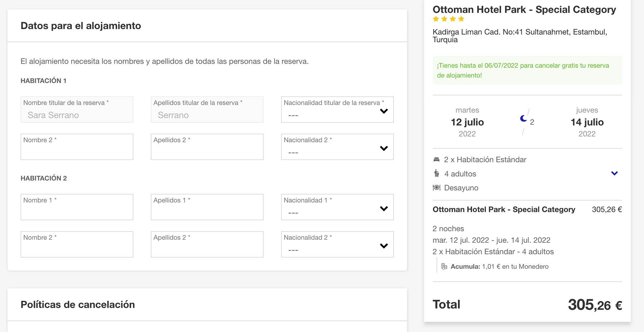Focus Habitación 1 Apellidos 2 field
Image resolution: width=644 pixels, height=332 pixels.
[x=207, y=147]
